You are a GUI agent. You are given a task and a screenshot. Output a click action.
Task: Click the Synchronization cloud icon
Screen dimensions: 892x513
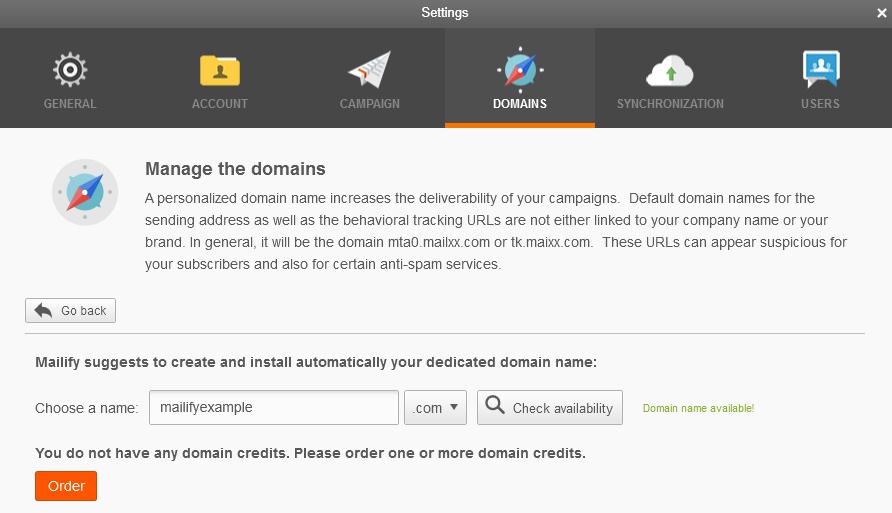(670, 71)
